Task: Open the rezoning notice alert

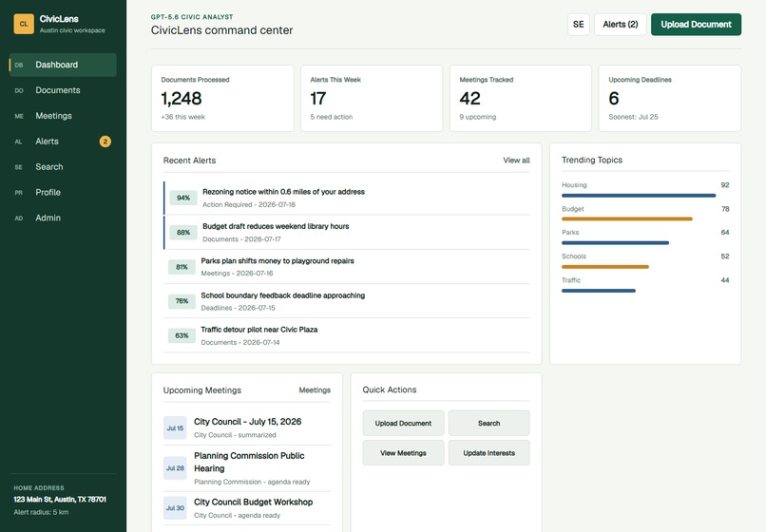Action: point(346,198)
